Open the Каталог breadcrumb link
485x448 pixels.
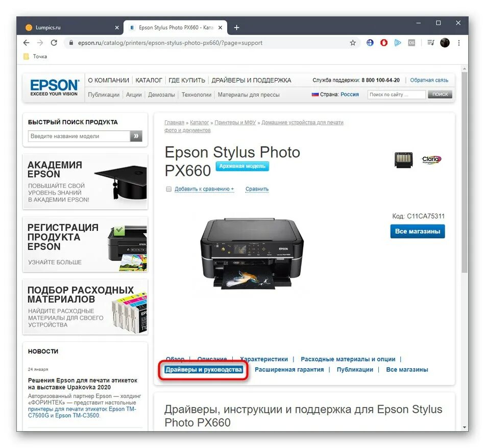(x=199, y=123)
